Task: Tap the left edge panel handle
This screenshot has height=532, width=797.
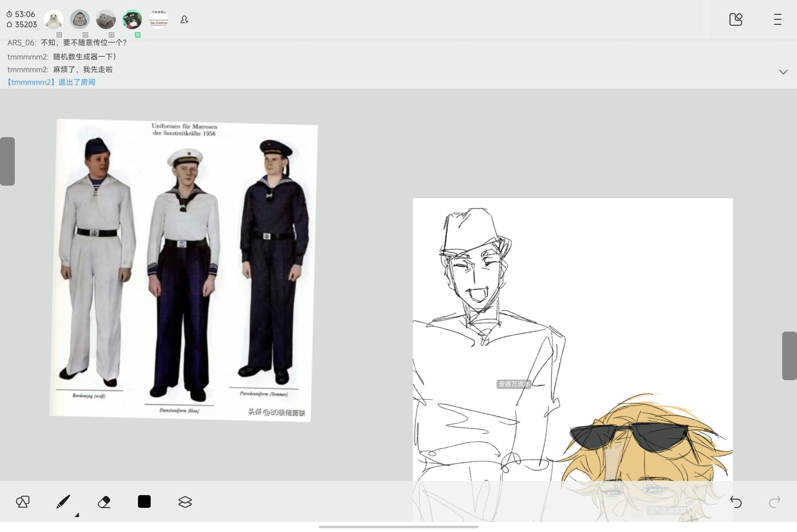Action: [7, 161]
